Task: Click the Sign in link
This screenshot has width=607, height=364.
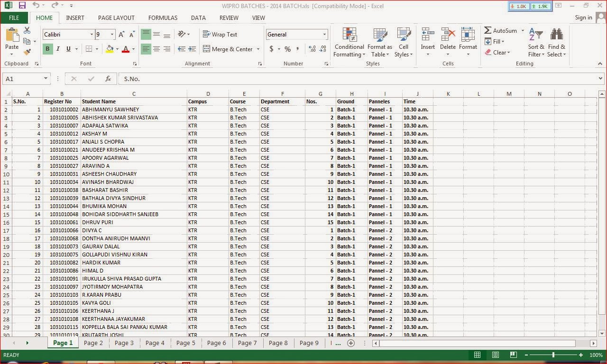Action: click(583, 18)
